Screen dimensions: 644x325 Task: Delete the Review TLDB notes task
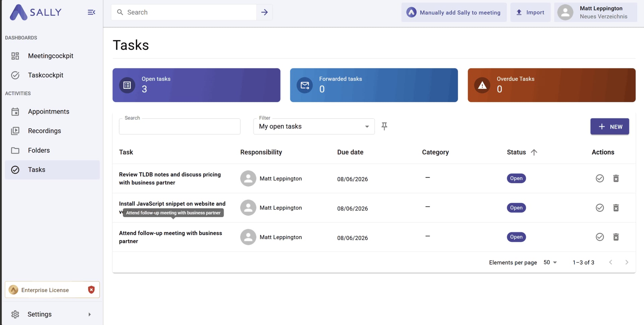[x=616, y=179]
